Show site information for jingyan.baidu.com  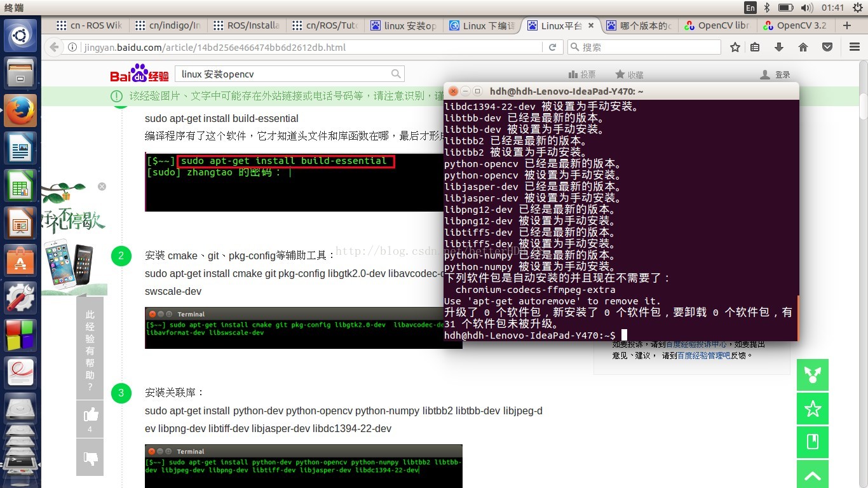[x=72, y=47]
